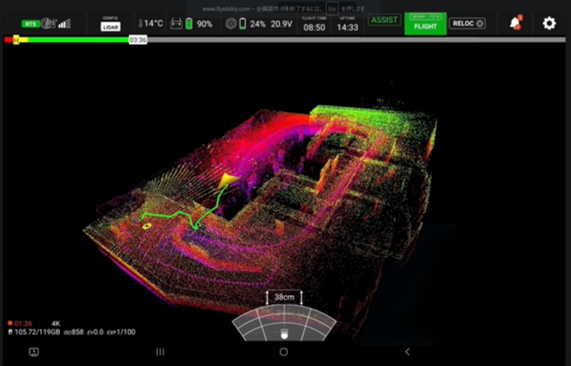Click the RTS status indicator
The width and height of the screenshot is (571, 366).
pyautogui.click(x=31, y=24)
